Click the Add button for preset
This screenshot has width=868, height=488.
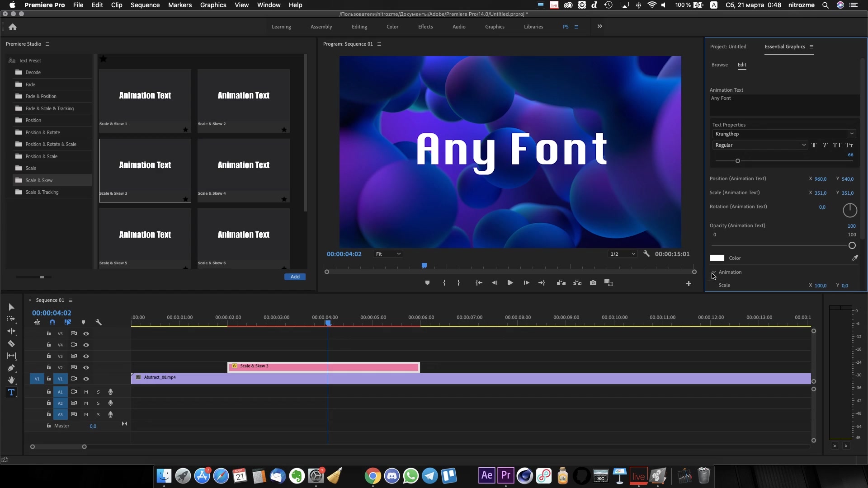294,277
